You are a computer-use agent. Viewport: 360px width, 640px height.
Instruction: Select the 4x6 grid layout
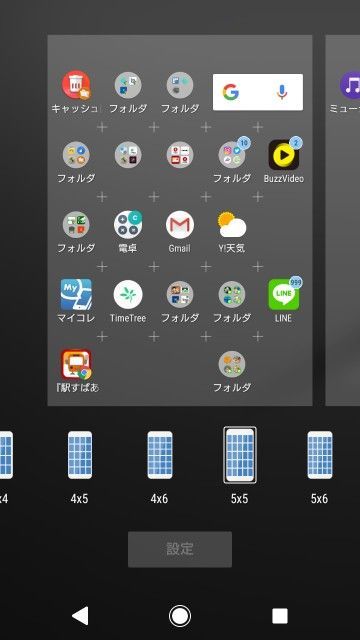click(160, 455)
